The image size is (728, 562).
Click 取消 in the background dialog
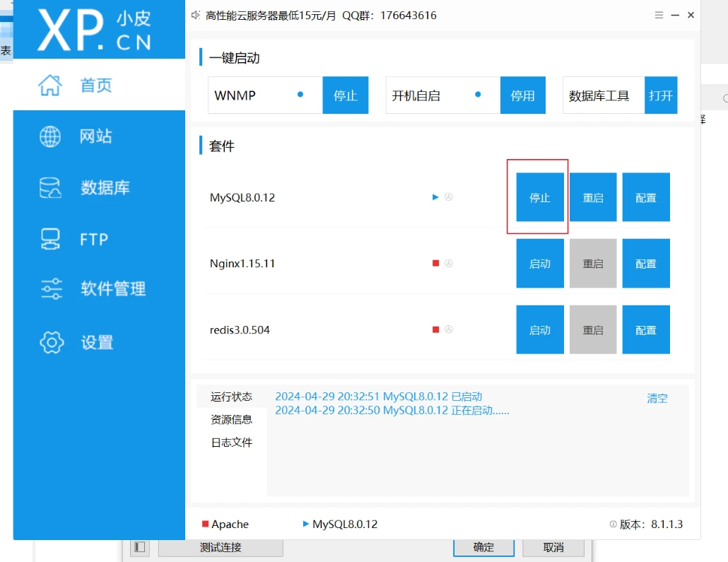click(x=553, y=548)
